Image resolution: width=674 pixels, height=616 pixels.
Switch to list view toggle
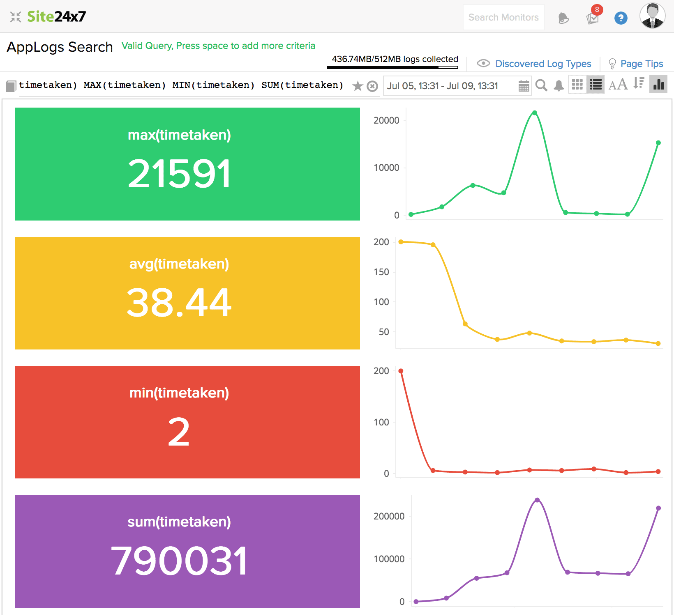pyautogui.click(x=596, y=85)
